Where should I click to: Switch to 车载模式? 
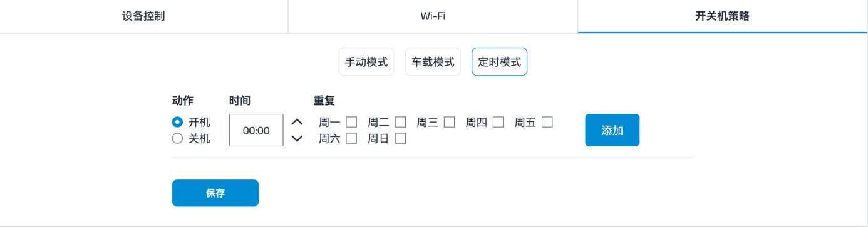433,62
